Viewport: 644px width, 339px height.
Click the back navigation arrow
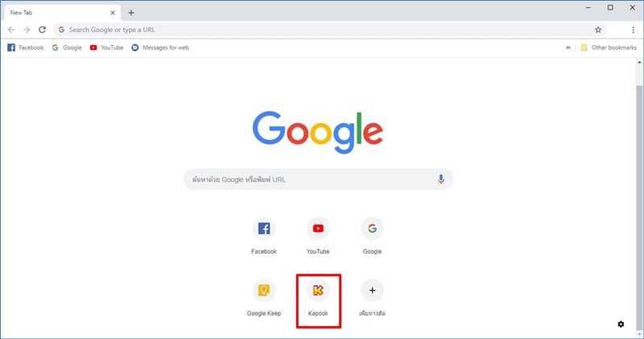click(x=11, y=30)
